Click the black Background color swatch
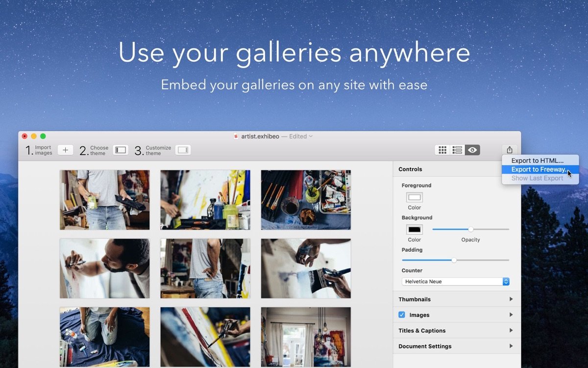The image size is (588, 368). click(415, 230)
